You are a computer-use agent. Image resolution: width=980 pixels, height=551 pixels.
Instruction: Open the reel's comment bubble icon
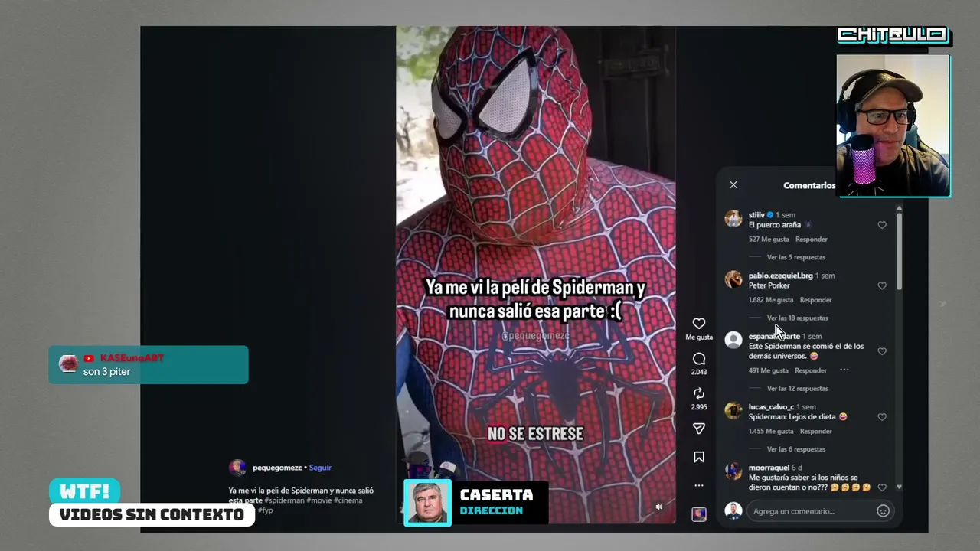tap(699, 359)
